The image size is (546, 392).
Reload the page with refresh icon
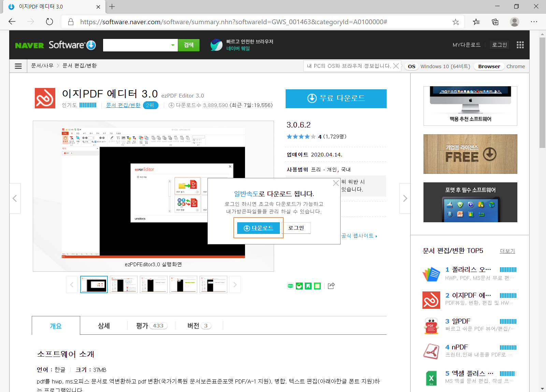tap(49, 22)
